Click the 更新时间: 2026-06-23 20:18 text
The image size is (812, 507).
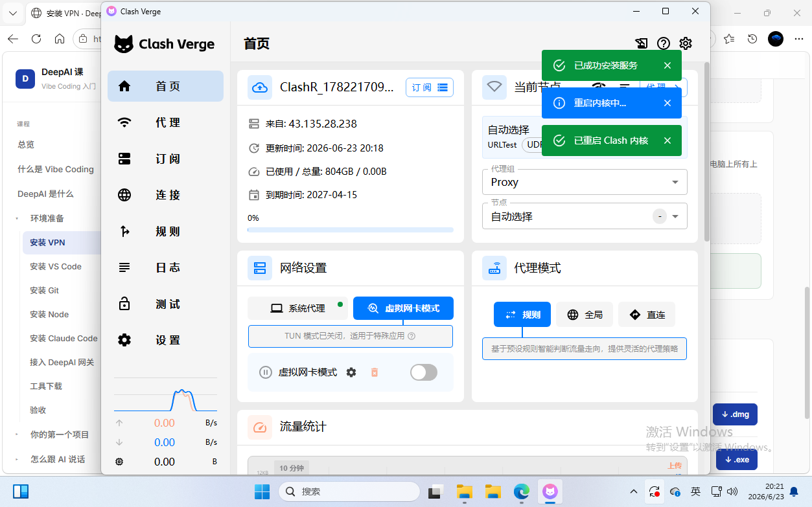pyautogui.click(x=325, y=148)
